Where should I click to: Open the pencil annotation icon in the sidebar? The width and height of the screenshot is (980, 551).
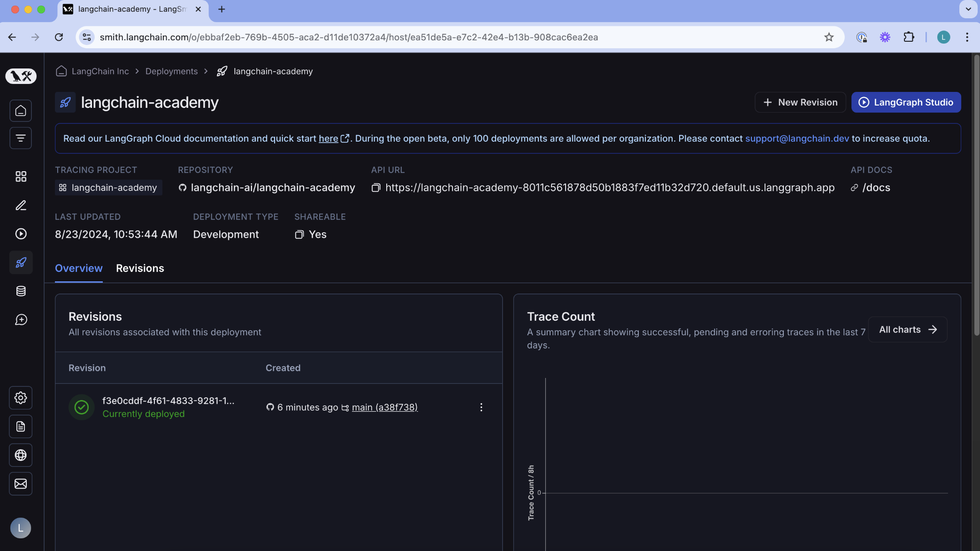pyautogui.click(x=21, y=205)
